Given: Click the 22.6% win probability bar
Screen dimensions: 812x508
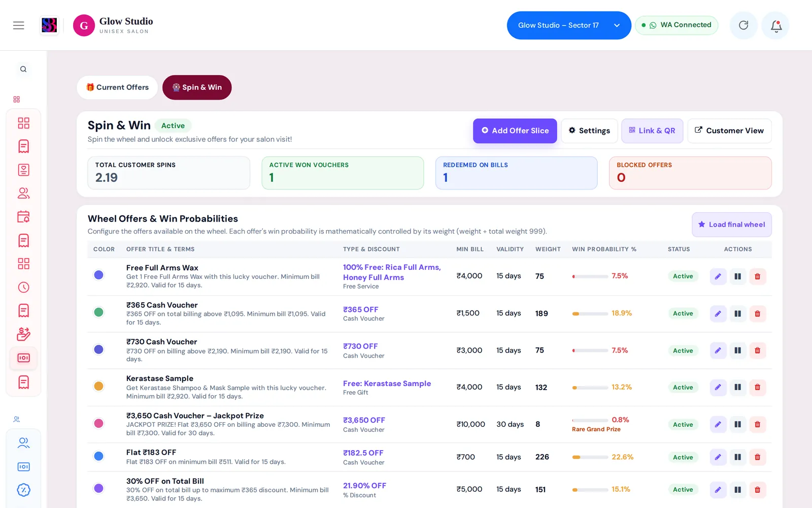Looking at the screenshot, I should [x=590, y=457].
